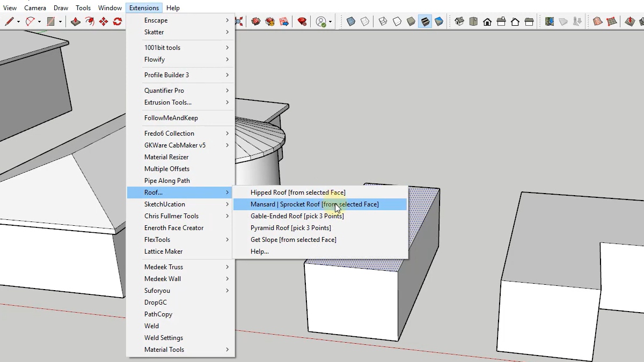Click the Send to LayOut icon
The width and height of the screenshot is (644, 362).
284,21
